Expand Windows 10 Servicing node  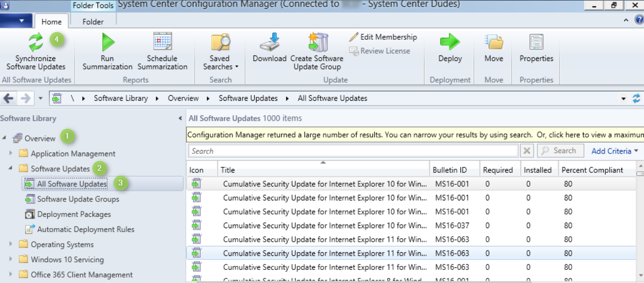click(11, 259)
